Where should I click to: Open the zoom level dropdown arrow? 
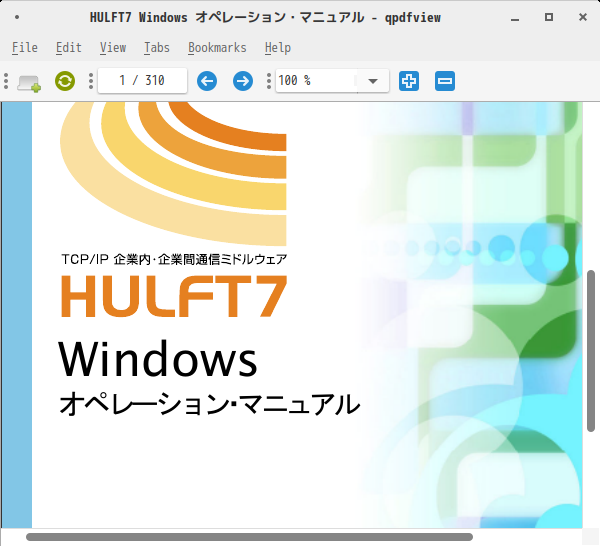pos(373,81)
